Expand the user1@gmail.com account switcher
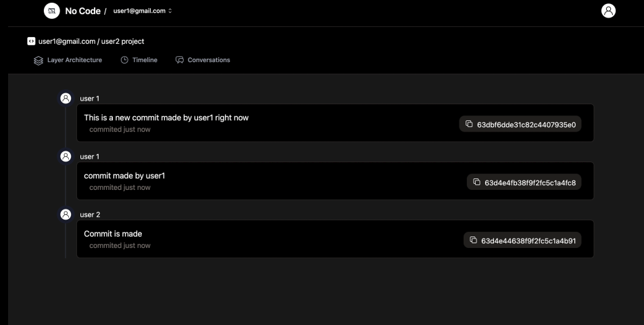 tap(143, 11)
